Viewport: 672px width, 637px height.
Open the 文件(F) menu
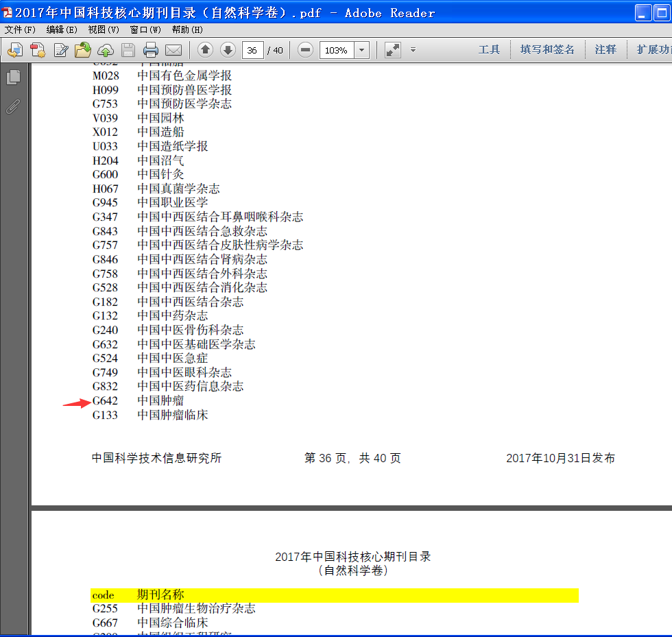20,29
